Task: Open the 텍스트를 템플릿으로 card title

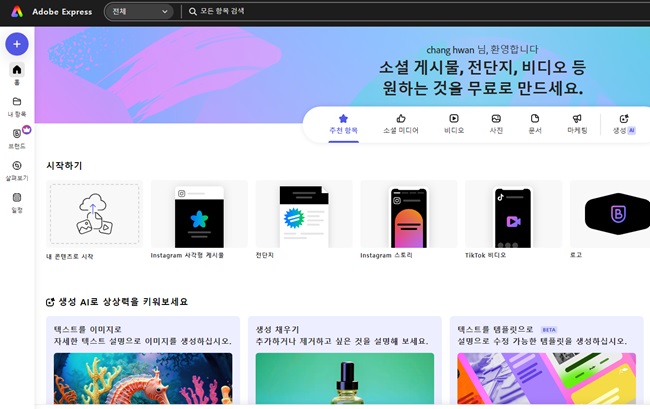Action: pos(495,329)
